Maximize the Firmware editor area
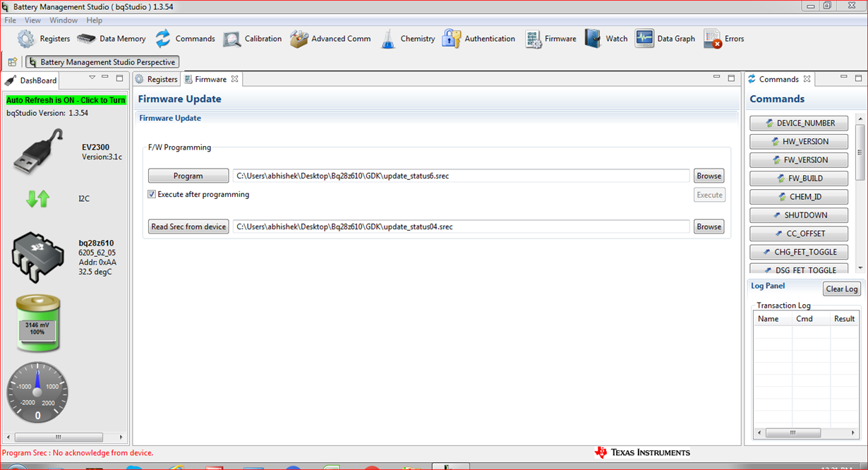The width and height of the screenshot is (868, 470). point(731,78)
